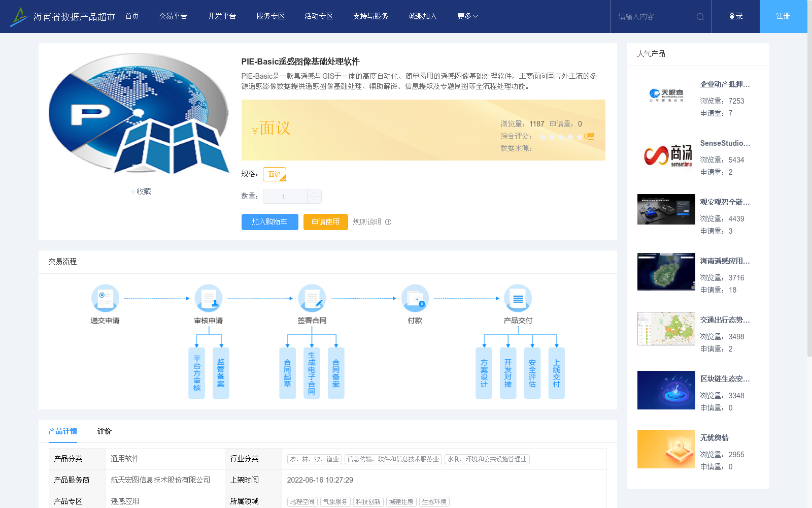The width and height of the screenshot is (812, 508).
Task: Open the 交易平台 menu item
Action: (x=173, y=16)
